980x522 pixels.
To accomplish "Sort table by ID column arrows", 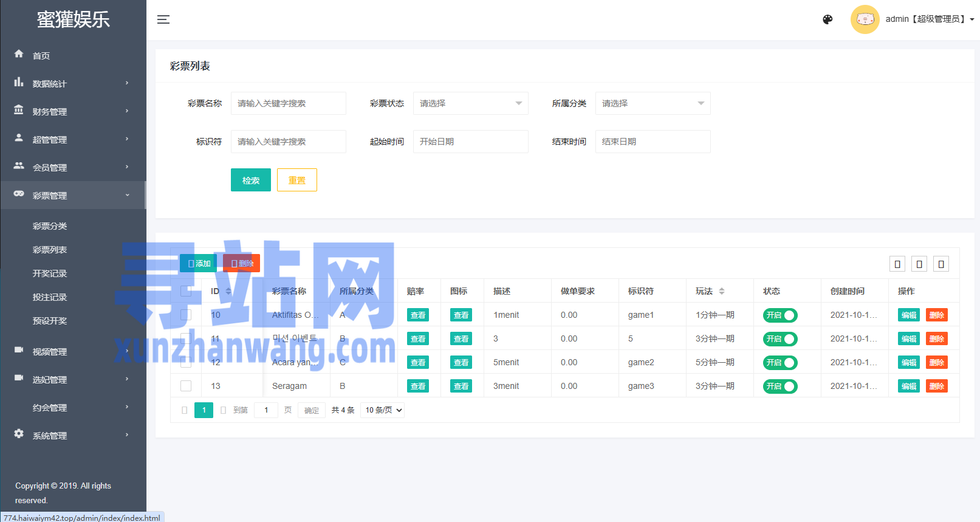I will point(228,291).
